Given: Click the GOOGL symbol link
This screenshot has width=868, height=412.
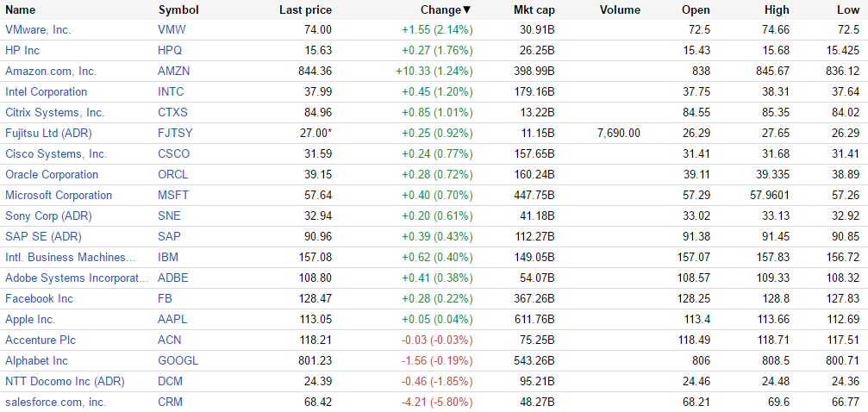Looking at the screenshot, I should [x=178, y=360].
